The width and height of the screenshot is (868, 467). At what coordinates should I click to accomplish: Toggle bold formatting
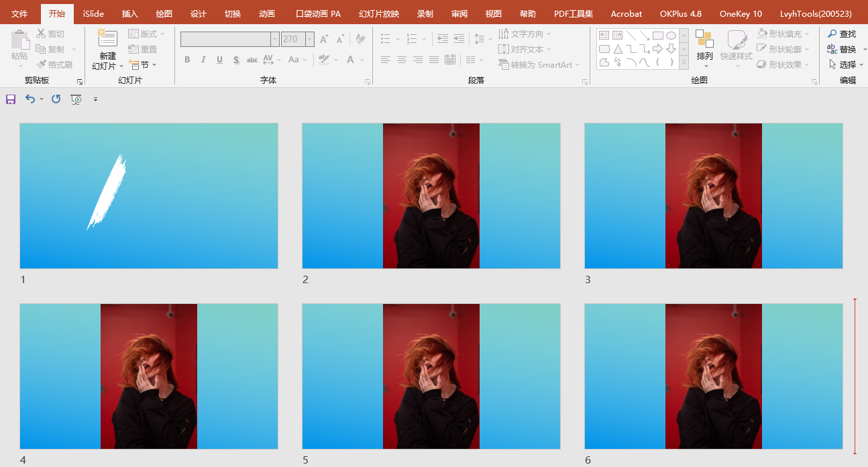(187, 60)
